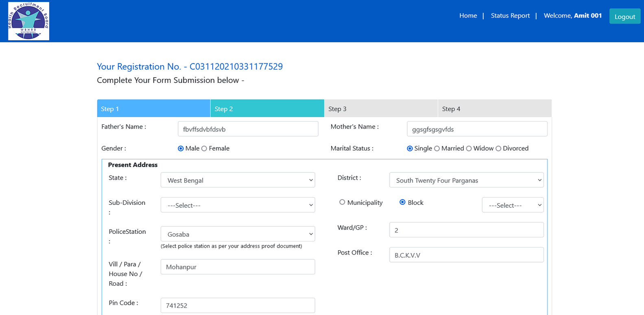
Task: Click the Mother's Name input field
Action: 477,129
